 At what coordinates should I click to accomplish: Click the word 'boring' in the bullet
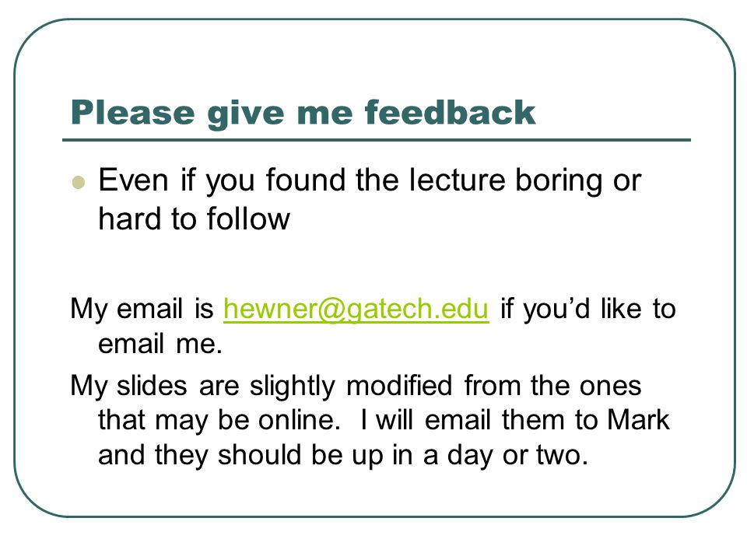coord(559,182)
